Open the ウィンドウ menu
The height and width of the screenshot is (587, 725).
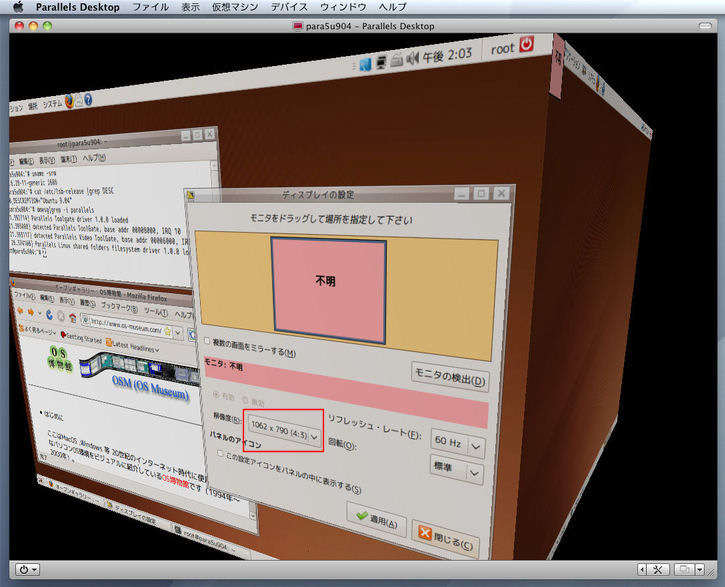pos(343,7)
